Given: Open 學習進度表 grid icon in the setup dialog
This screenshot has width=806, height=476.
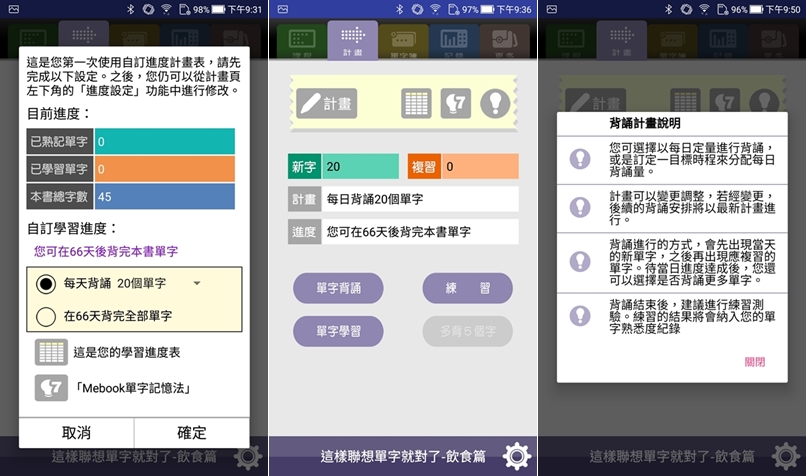Looking at the screenshot, I should [x=51, y=352].
